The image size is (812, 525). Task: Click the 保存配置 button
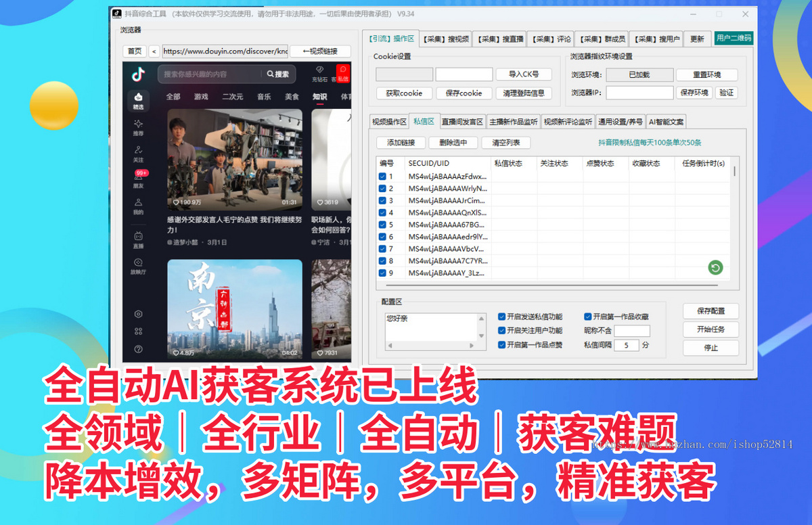pyautogui.click(x=710, y=311)
